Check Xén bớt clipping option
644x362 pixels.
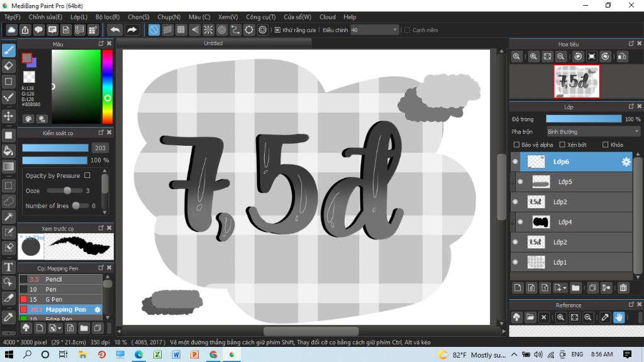click(x=562, y=145)
